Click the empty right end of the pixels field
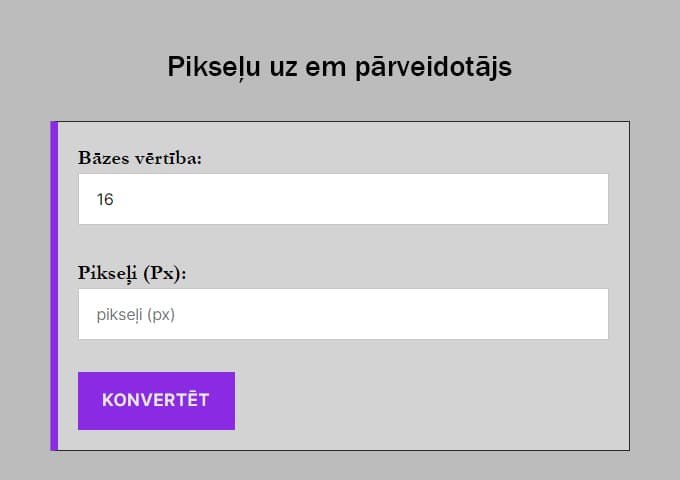The image size is (680, 480). tap(570, 314)
